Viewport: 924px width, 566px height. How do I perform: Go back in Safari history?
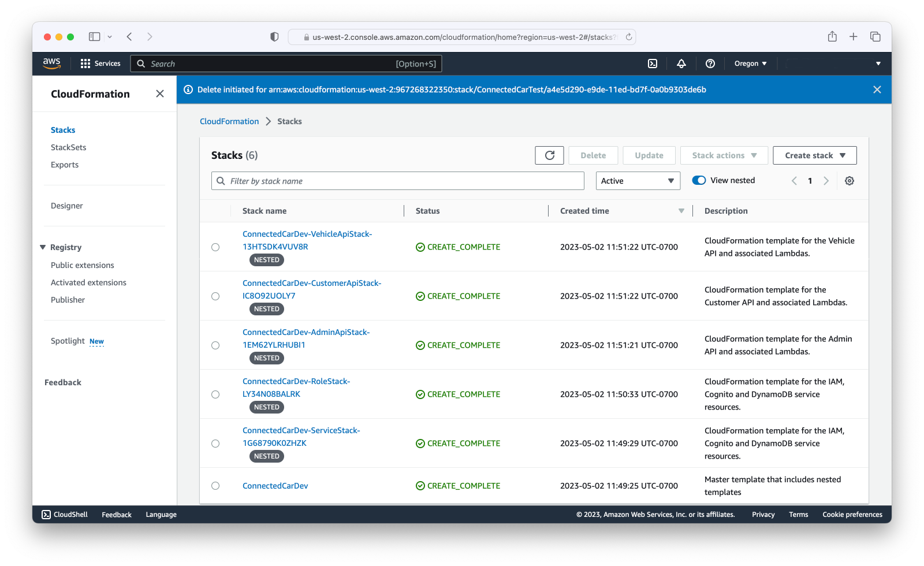[129, 36]
